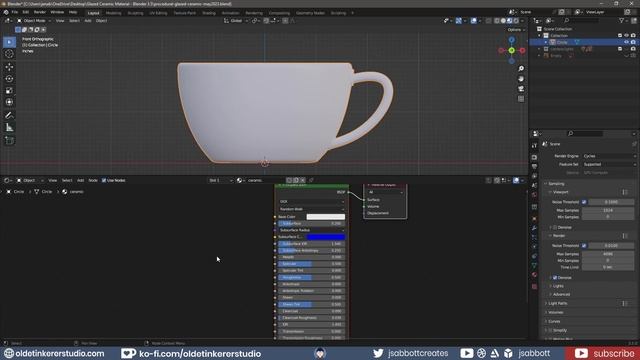Viewport: 640px width, 360px height.
Task: Expand the Advanced subpanel
Action: point(561,294)
